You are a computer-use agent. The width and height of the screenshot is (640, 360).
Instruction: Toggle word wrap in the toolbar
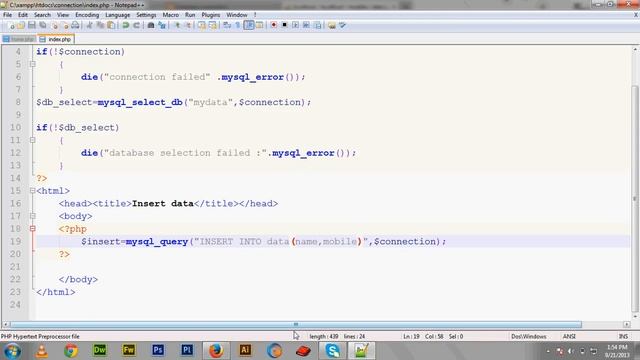[x=227, y=25]
